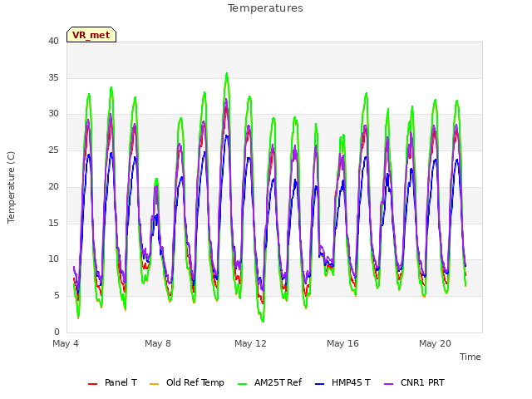Click the May 8 x-axis label
Image resolution: width=532 pixels, height=399 pixels.
[x=158, y=343]
